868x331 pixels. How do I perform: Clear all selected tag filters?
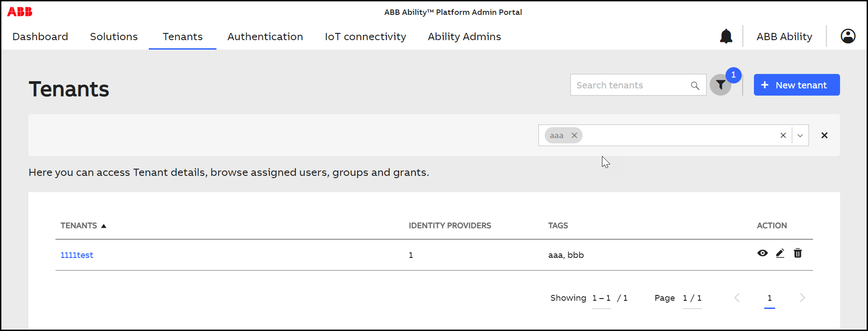783,135
